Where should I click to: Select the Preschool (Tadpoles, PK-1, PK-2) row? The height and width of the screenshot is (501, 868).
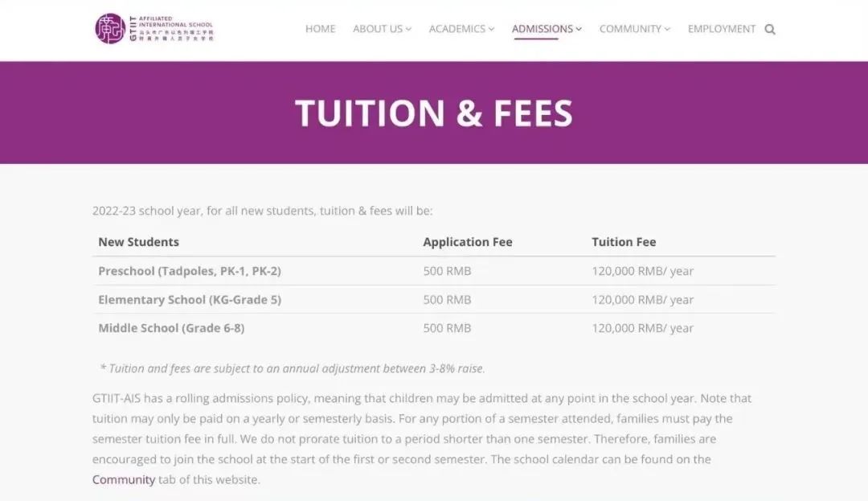(190, 271)
